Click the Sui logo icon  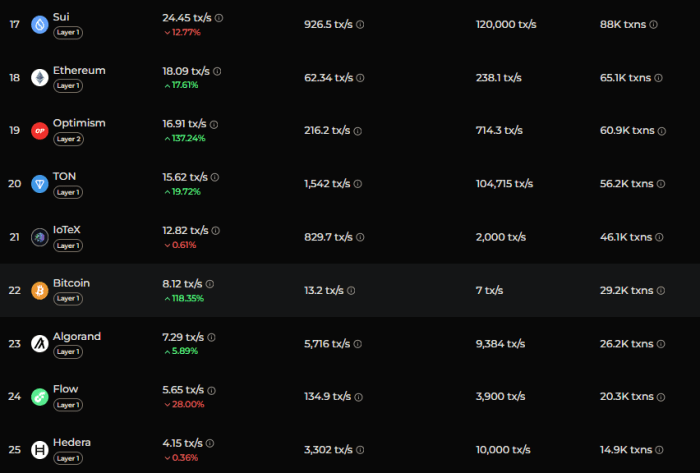[40, 25]
